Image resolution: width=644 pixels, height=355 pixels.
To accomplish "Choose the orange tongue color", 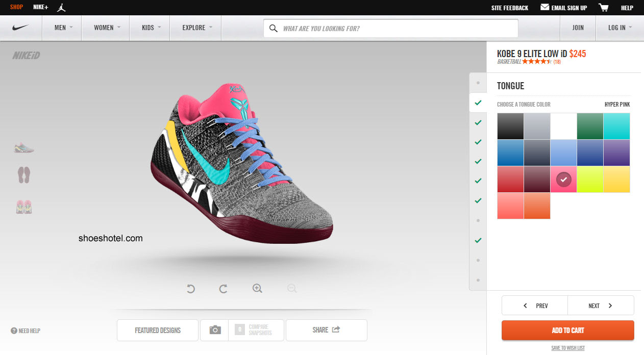I will [x=537, y=206].
